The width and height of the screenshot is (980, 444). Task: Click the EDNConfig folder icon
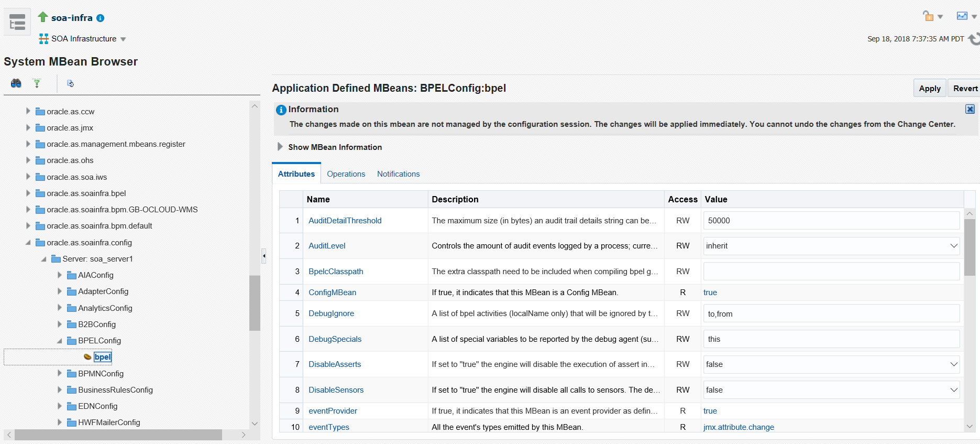tap(72, 406)
